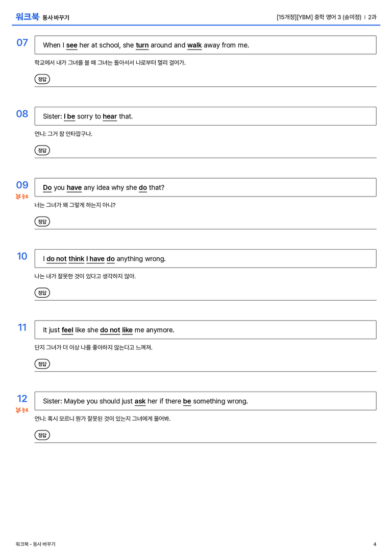Viewport: 392px width, 555px height.
Task: Click question number 10
Action: click(x=22, y=256)
